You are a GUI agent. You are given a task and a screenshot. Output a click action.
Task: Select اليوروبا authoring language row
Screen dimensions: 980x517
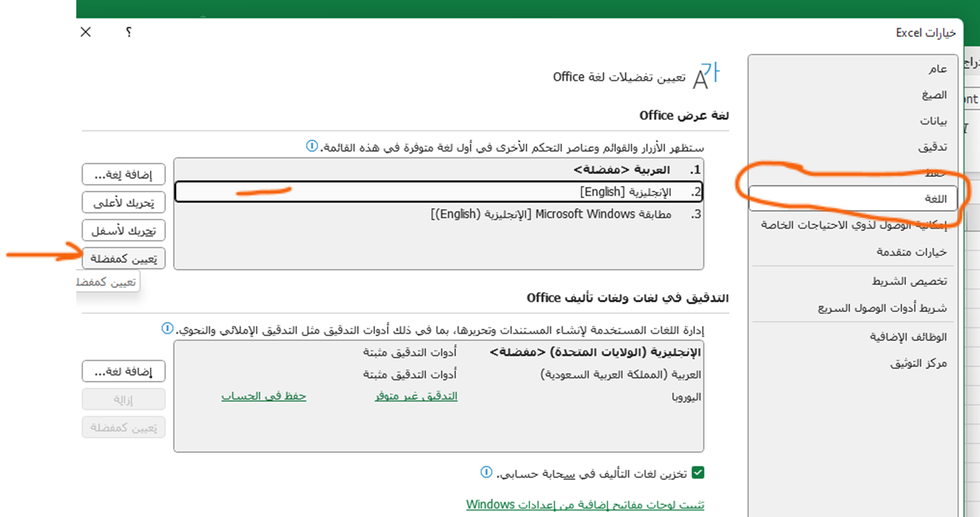pos(439,397)
